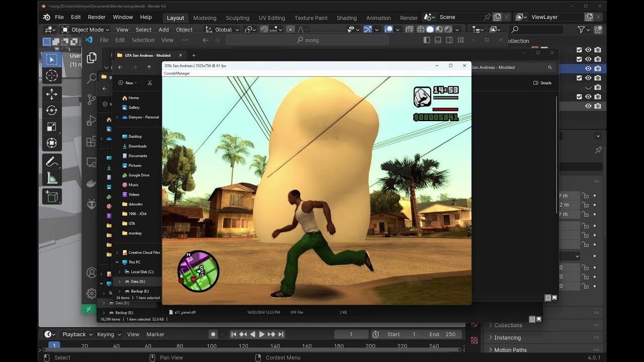Click the new scene icon beside Scene field
Screen dimensions: 644x362
(497, 17)
